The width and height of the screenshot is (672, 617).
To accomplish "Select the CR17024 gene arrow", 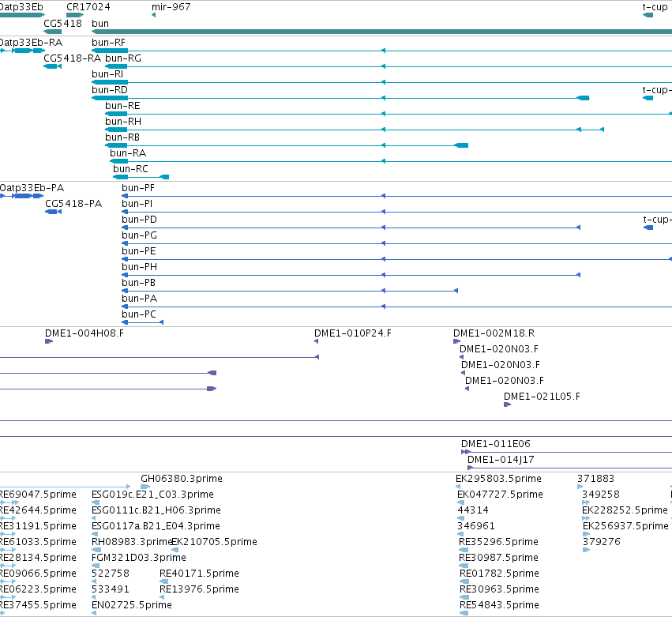I will tap(75, 16).
